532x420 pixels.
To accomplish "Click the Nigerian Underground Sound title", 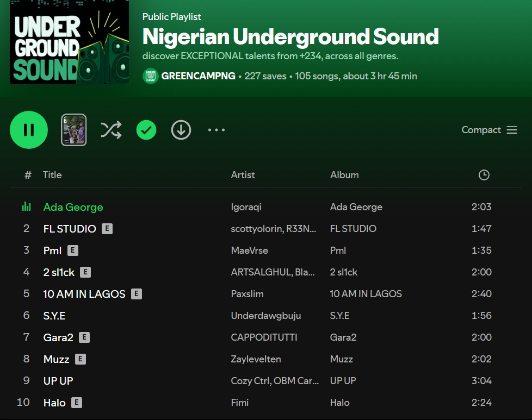I will point(290,36).
